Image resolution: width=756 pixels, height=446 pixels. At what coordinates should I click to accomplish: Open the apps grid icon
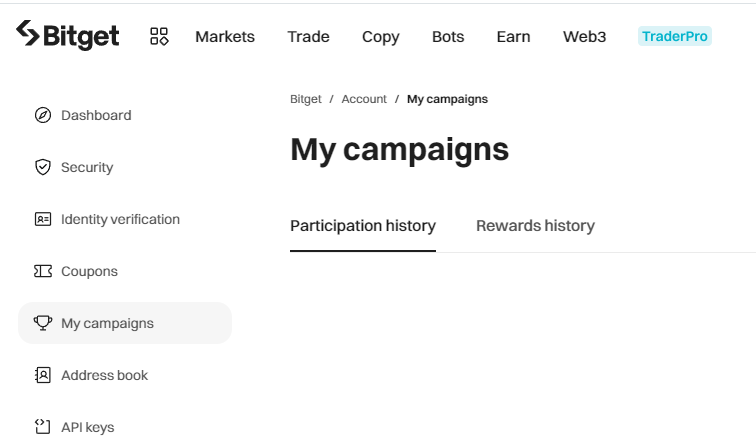pos(159,37)
